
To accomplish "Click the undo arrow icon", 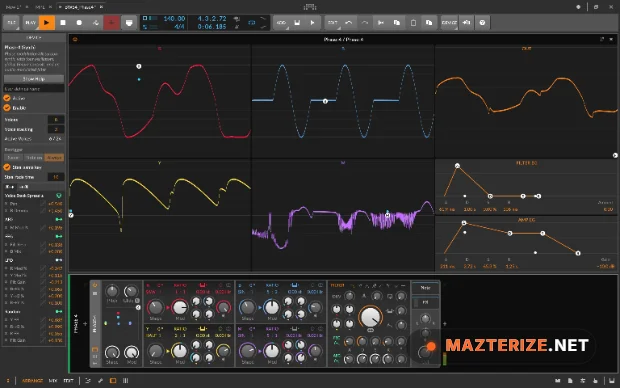I will pyautogui.click(x=348, y=23).
